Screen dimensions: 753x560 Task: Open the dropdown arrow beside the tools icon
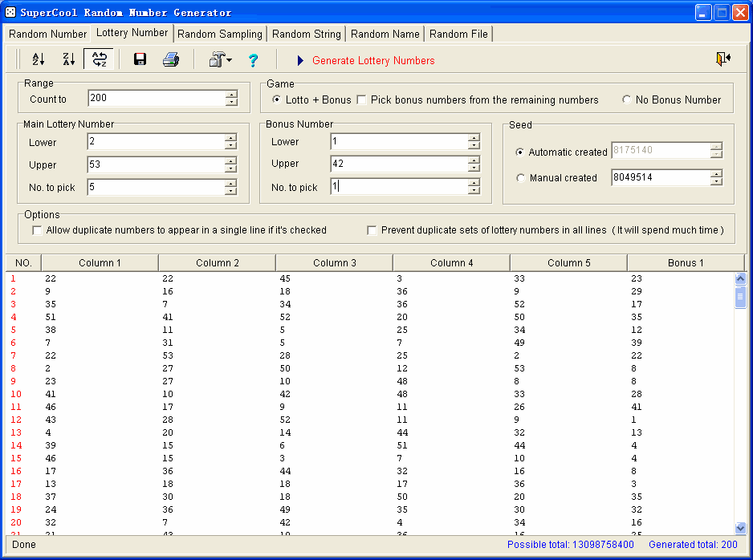click(x=230, y=60)
